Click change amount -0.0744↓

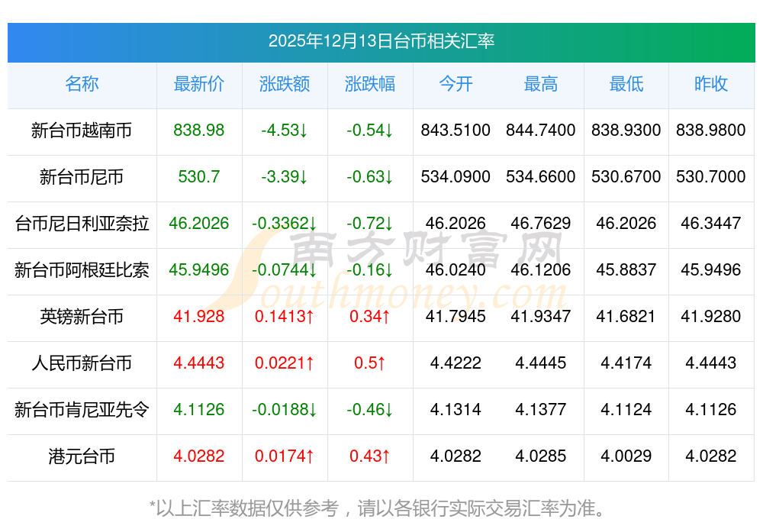(x=284, y=269)
